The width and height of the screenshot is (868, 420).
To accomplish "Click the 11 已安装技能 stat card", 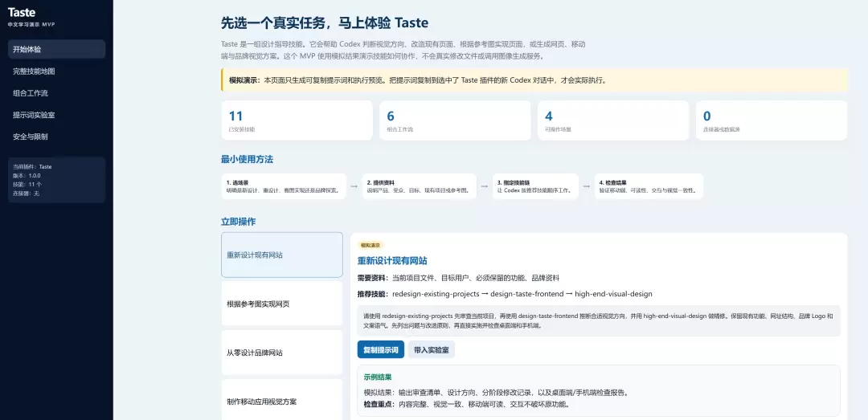I will click(297, 120).
